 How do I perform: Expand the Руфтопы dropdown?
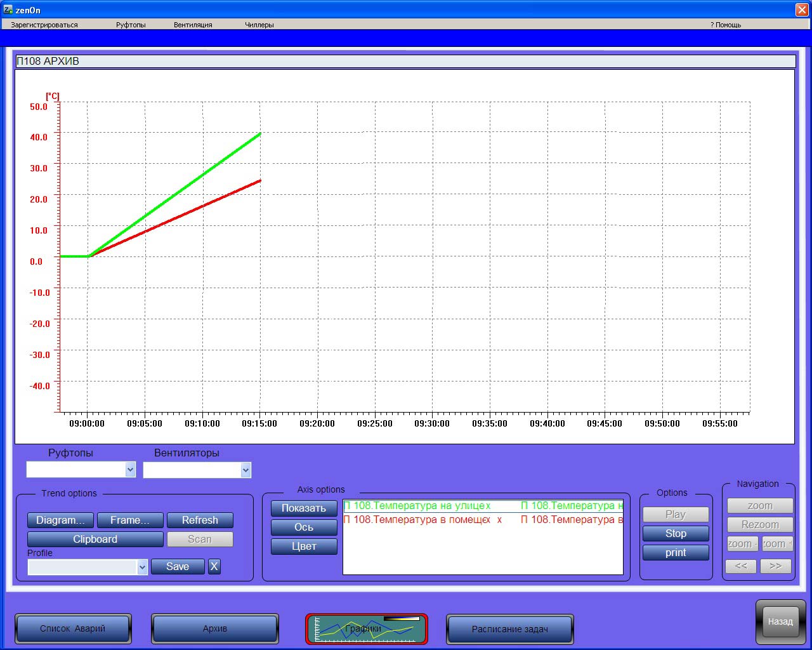[130, 470]
